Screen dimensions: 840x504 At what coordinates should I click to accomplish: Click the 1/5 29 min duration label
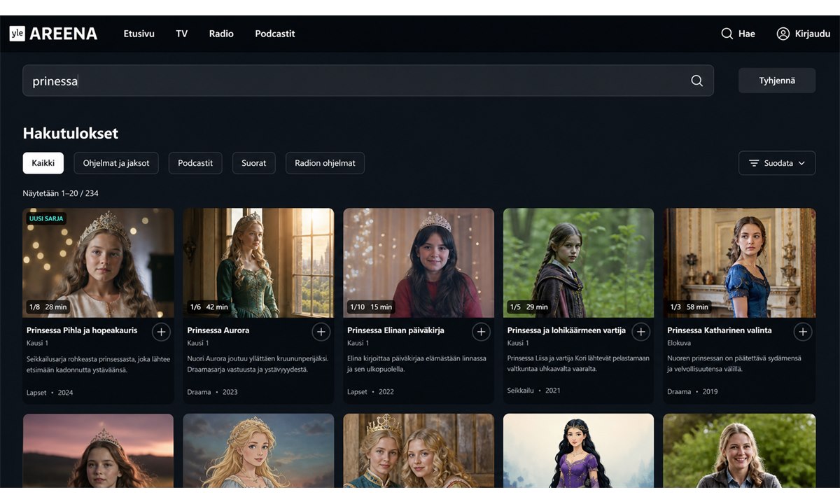coord(529,307)
